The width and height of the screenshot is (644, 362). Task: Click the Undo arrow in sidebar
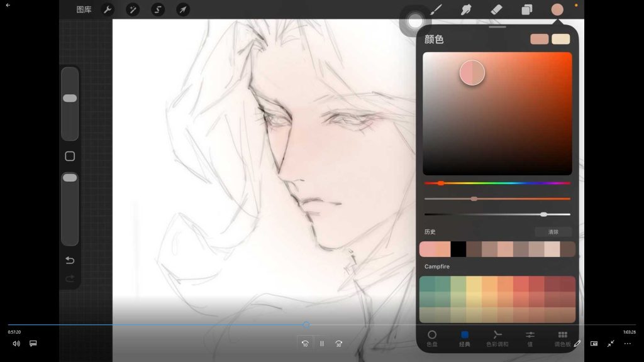pos(70,260)
